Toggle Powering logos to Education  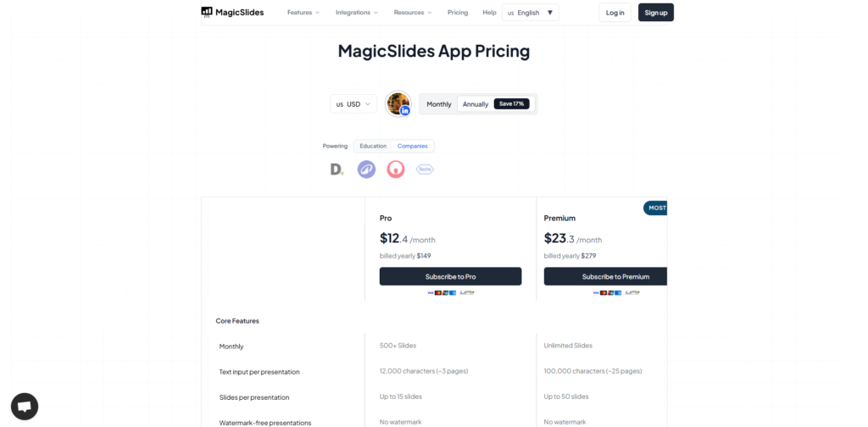pyautogui.click(x=373, y=146)
